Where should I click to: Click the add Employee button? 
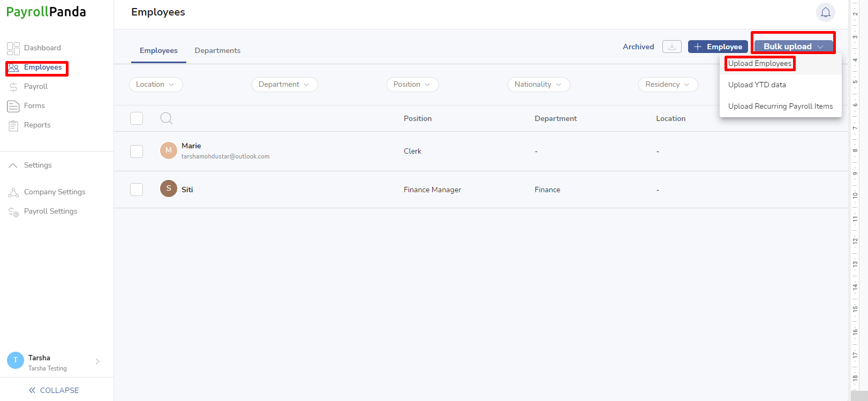tap(718, 47)
